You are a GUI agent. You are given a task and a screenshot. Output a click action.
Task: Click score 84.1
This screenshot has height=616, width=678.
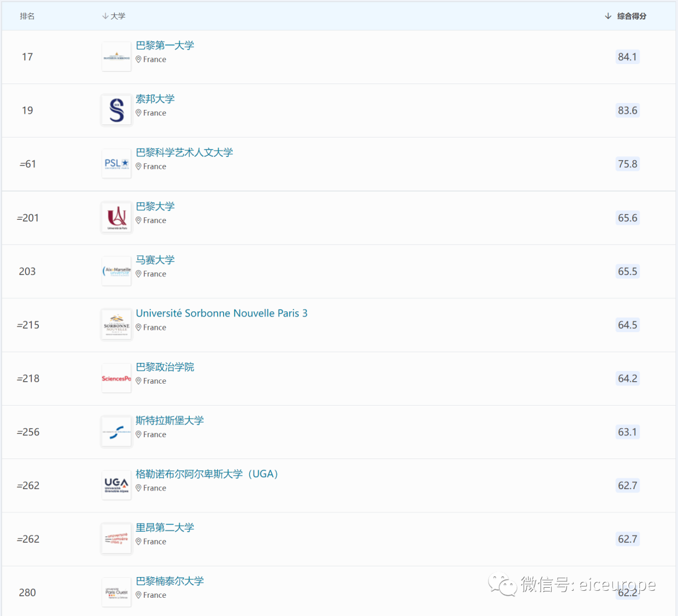click(x=627, y=57)
